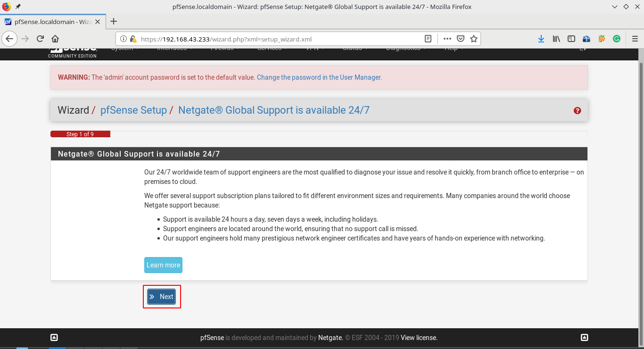Click the Learn more button
The image size is (644, 349).
(x=163, y=265)
